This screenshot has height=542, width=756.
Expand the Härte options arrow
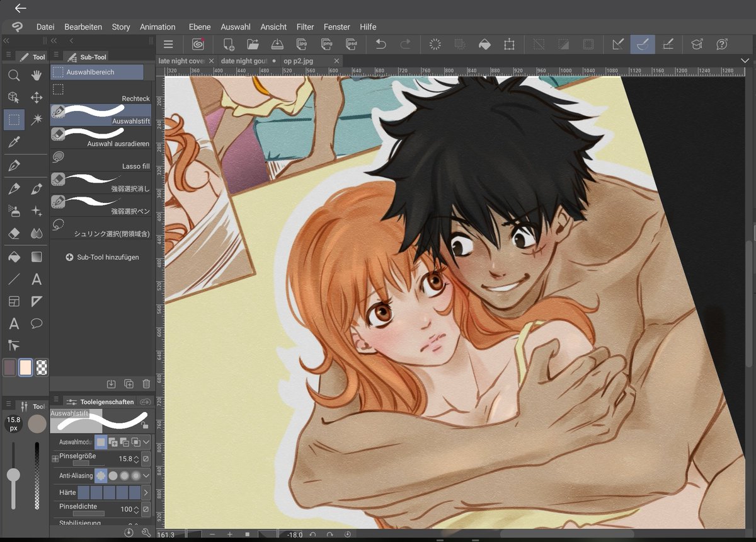146,493
